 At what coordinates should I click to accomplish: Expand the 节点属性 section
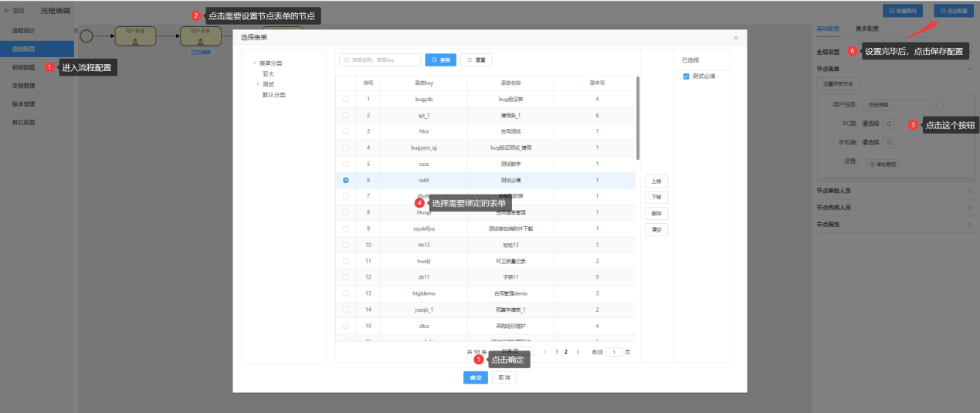point(971,224)
